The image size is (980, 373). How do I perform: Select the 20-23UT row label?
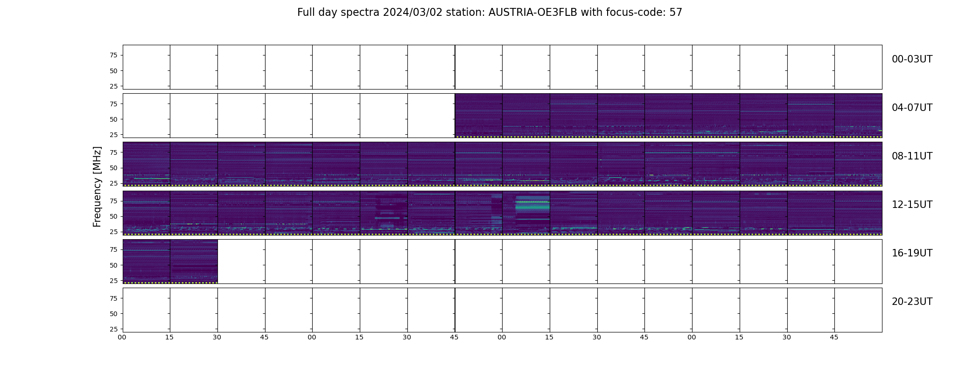click(x=912, y=302)
